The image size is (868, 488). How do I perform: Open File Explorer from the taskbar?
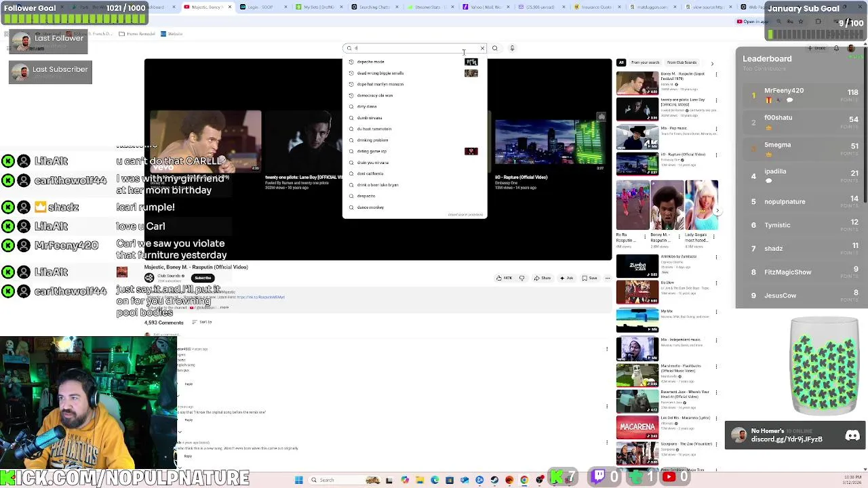click(x=420, y=480)
